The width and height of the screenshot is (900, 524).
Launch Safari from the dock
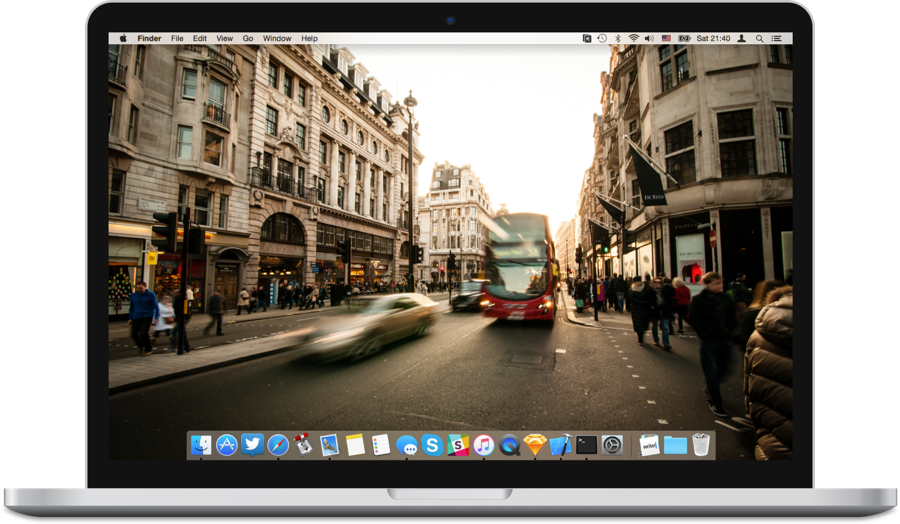pyautogui.click(x=278, y=445)
